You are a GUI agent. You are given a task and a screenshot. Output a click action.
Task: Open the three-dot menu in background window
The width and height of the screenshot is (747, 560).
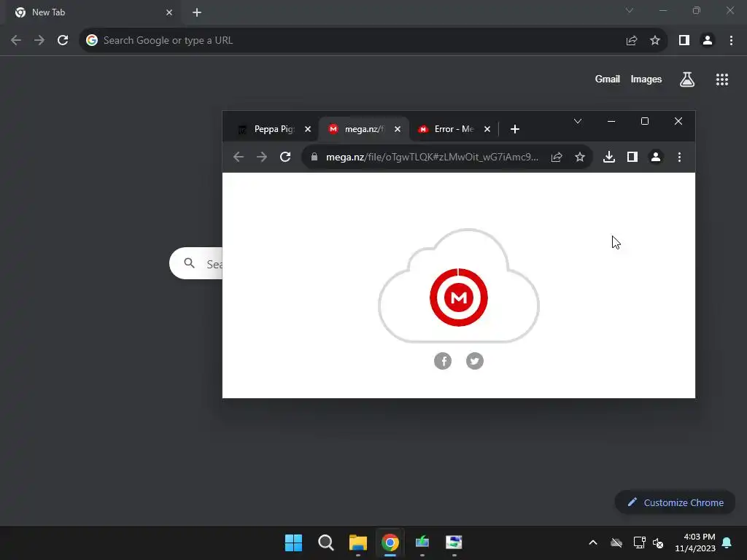pyautogui.click(x=731, y=41)
